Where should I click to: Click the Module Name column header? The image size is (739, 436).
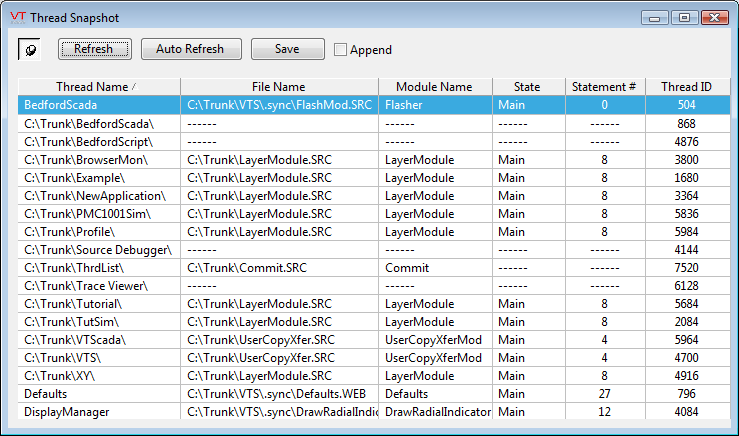pos(434,87)
